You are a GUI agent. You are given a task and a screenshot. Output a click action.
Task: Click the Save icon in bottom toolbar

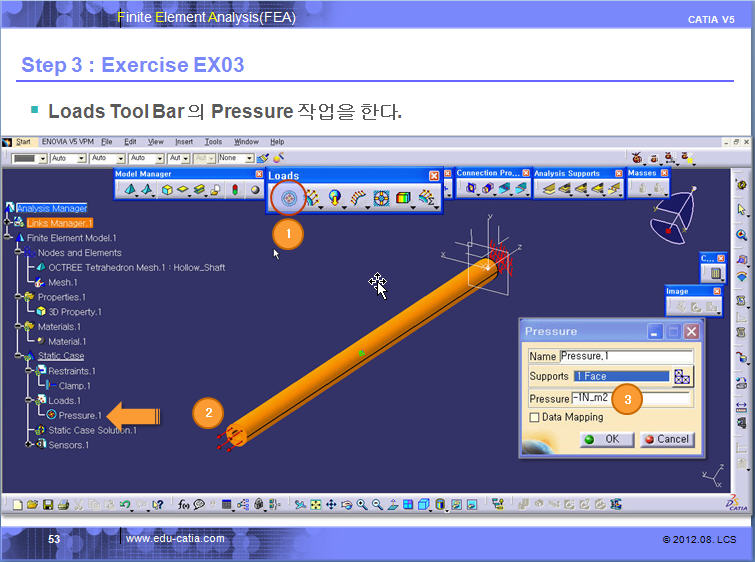click(47, 505)
